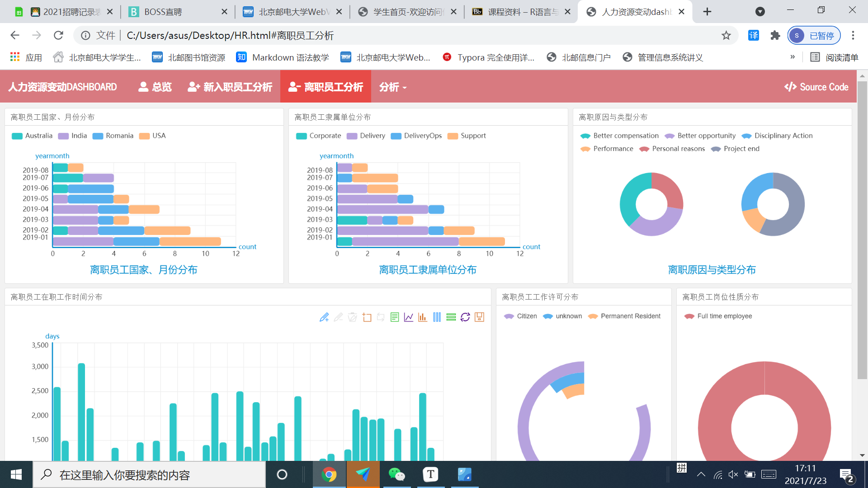Toggle Australia series in country legend
Image resolution: width=868 pixels, height=488 pixels.
pos(32,136)
